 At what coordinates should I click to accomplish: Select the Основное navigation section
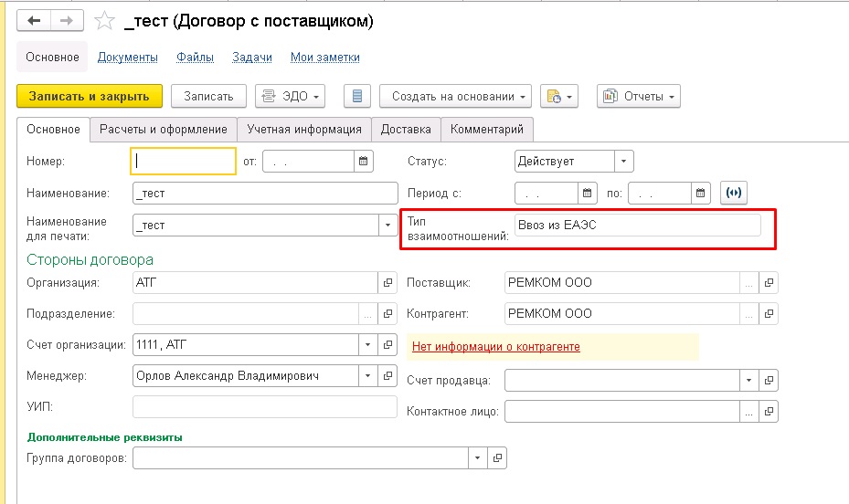[x=52, y=57]
